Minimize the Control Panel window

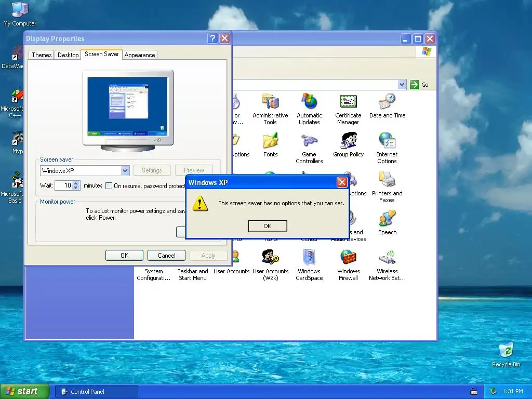405,38
